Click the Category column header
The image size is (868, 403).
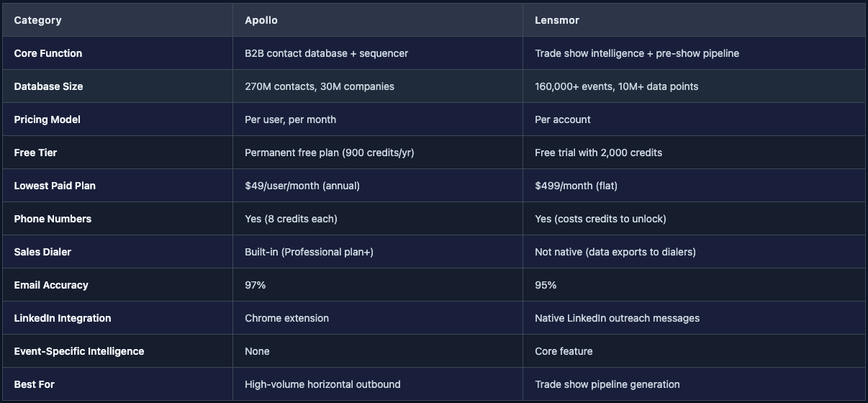(37, 20)
